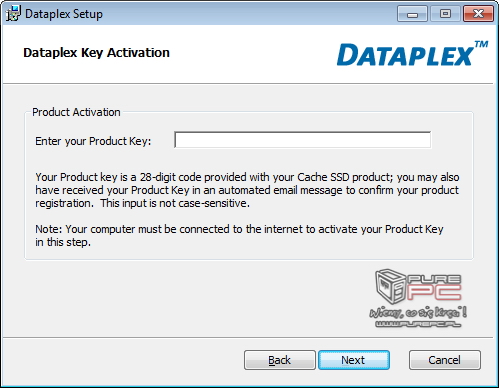Click the Product Key input field
Viewport: 499px width, 388px height.
point(303,140)
